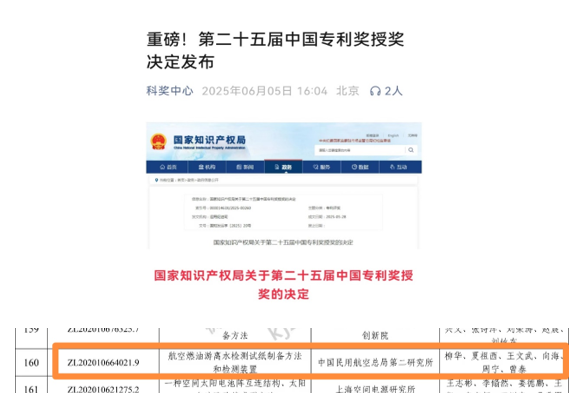Select the 政务 nav tab in the image

pos(283,167)
